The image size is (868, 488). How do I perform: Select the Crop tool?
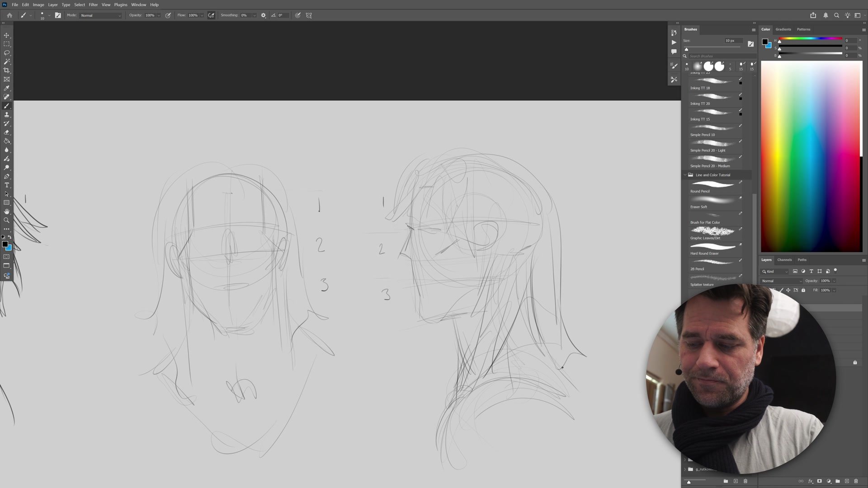click(x=6, y=70)
